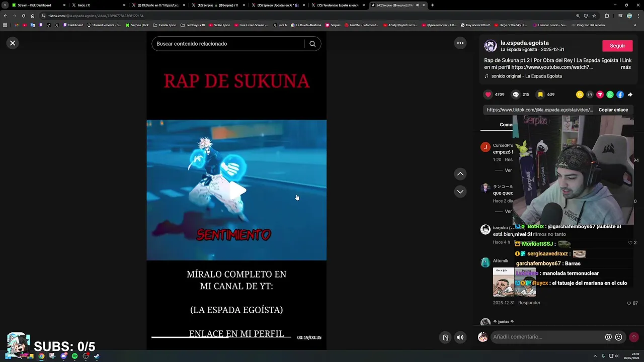
Task: Open Discord from the taskbar
Action: point(63,356)
